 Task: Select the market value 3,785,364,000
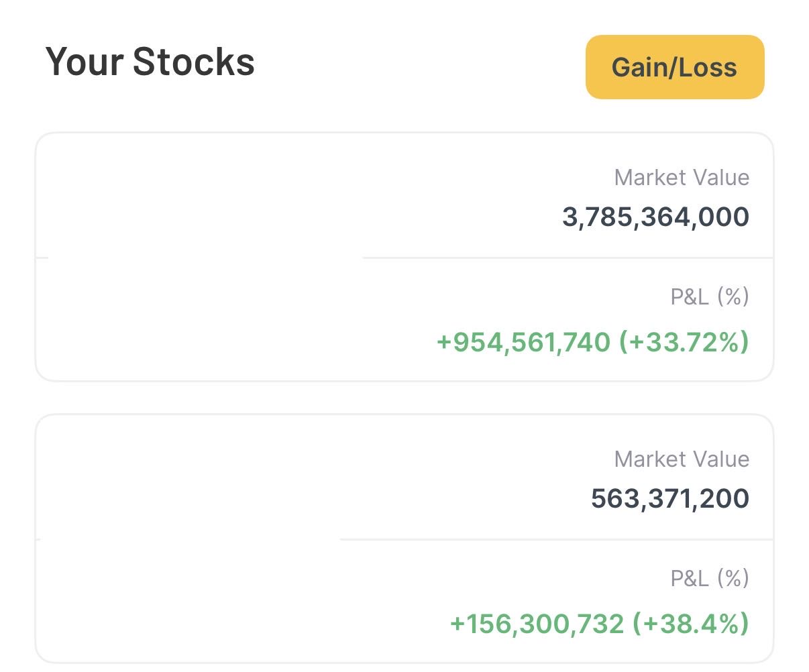click(x=655, y=217)
